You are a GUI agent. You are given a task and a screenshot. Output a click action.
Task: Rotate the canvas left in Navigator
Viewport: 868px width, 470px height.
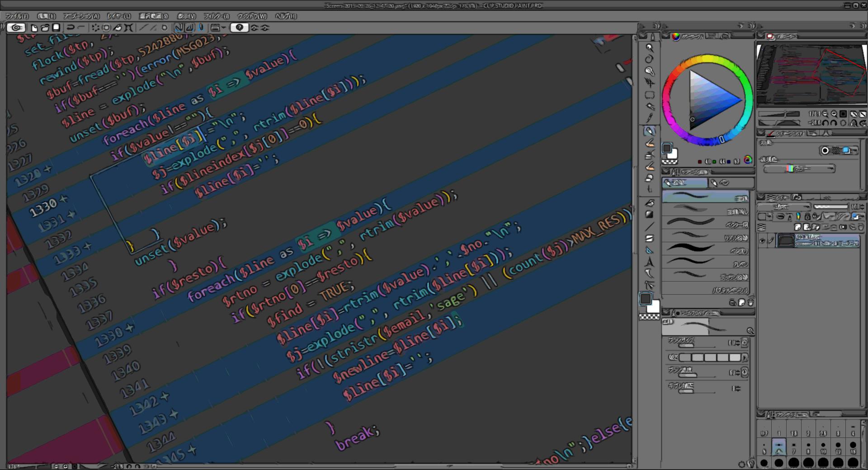coord(825,122)
